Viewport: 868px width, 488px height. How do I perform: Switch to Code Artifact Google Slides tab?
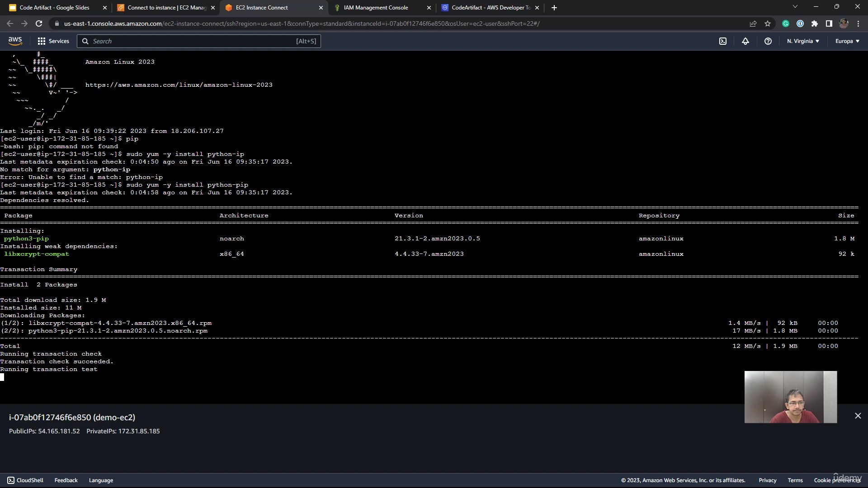(x=54, y=8)
